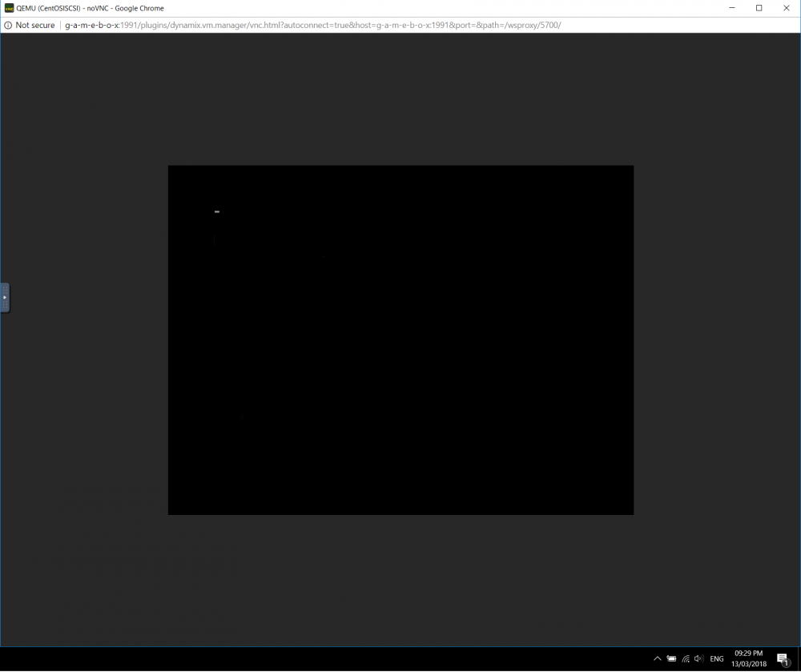Minimize the Chrome noVNC window
Screen dimensions: 801x672
pos(732,8)
